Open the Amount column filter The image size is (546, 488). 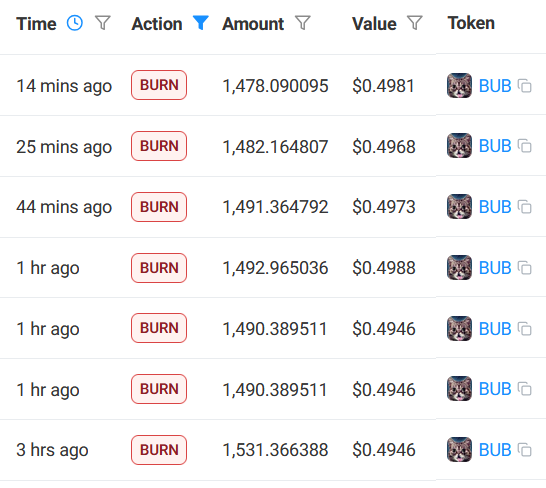click(x=302, y=23)
